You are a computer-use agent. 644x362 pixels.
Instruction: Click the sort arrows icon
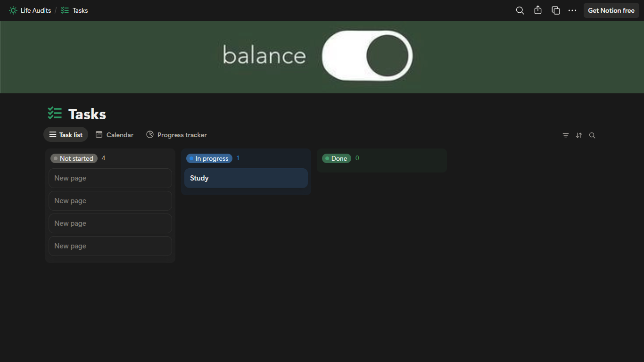[579, 135]
